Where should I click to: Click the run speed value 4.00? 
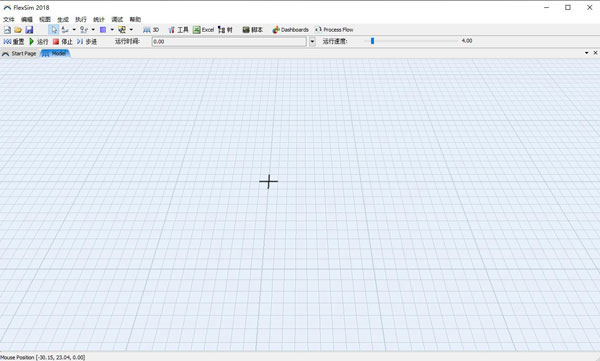click(x=467, y=41)
